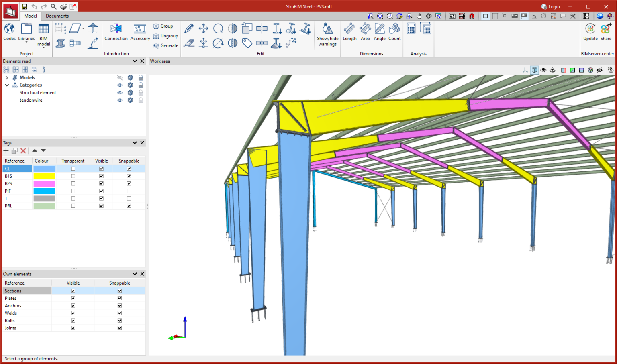Collapse the Tags panel with its chevron
Image resolution: width=617 pixels, height=364 pixels.
click(135, 142)
